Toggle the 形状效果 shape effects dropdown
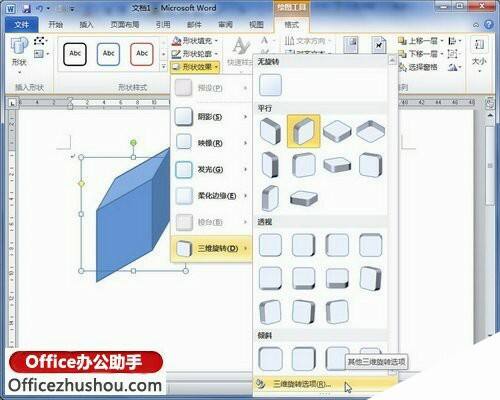 click(195, 67)
